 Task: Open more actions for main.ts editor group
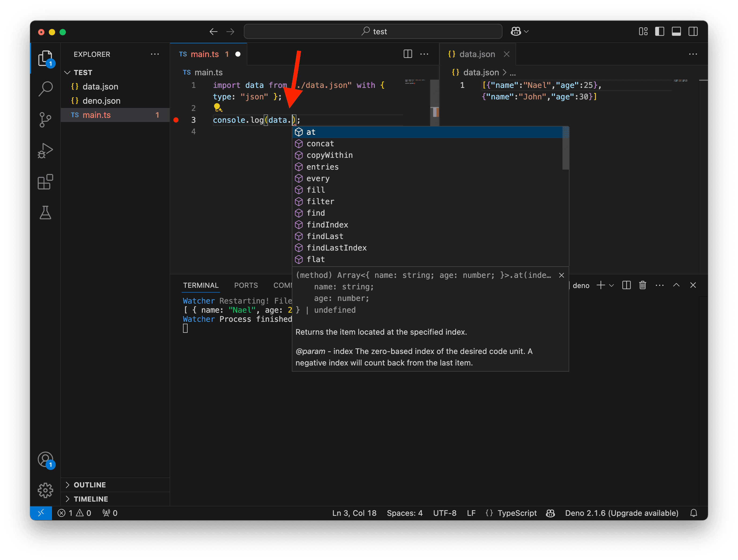tap(424, 54)
